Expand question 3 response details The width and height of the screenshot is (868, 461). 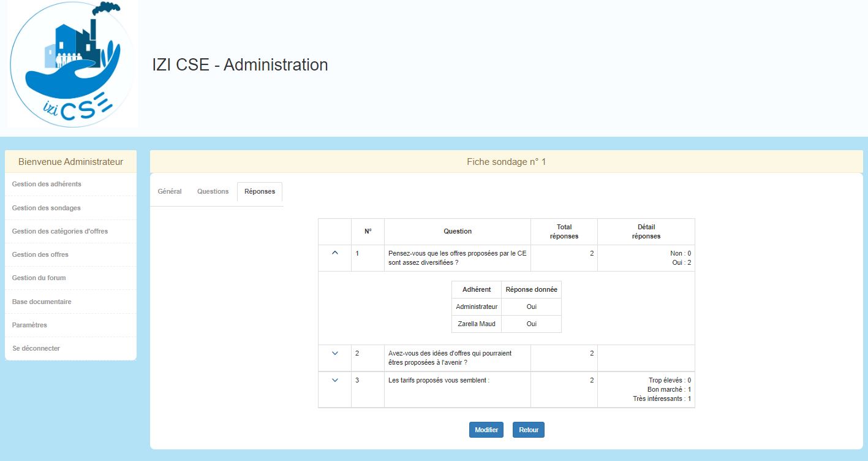click(334, 380)
